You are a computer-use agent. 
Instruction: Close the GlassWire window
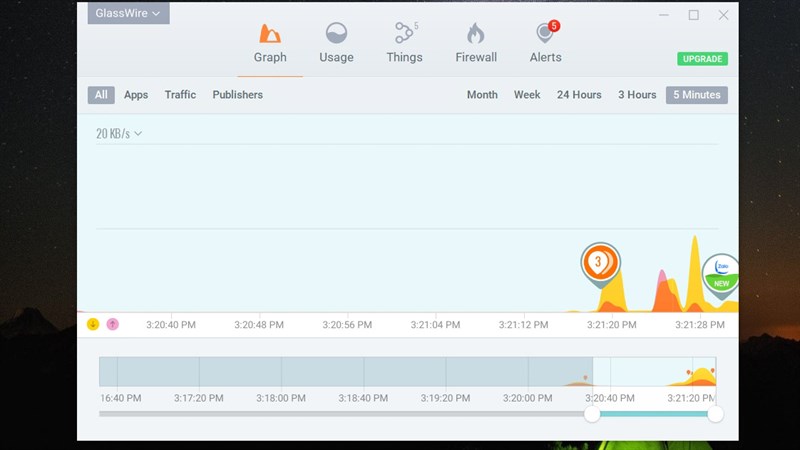coord(723,15)
